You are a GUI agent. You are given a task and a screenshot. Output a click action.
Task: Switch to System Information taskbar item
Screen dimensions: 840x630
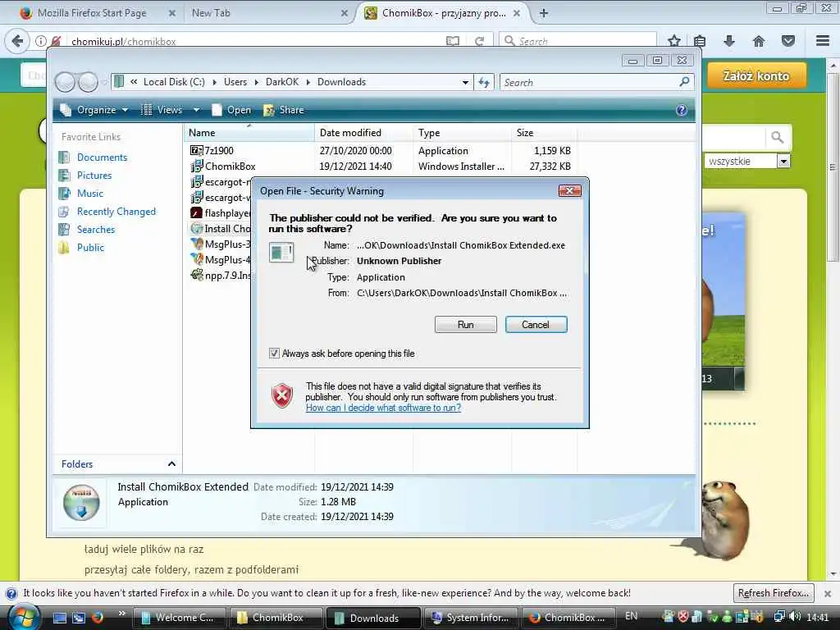(470, 619)
